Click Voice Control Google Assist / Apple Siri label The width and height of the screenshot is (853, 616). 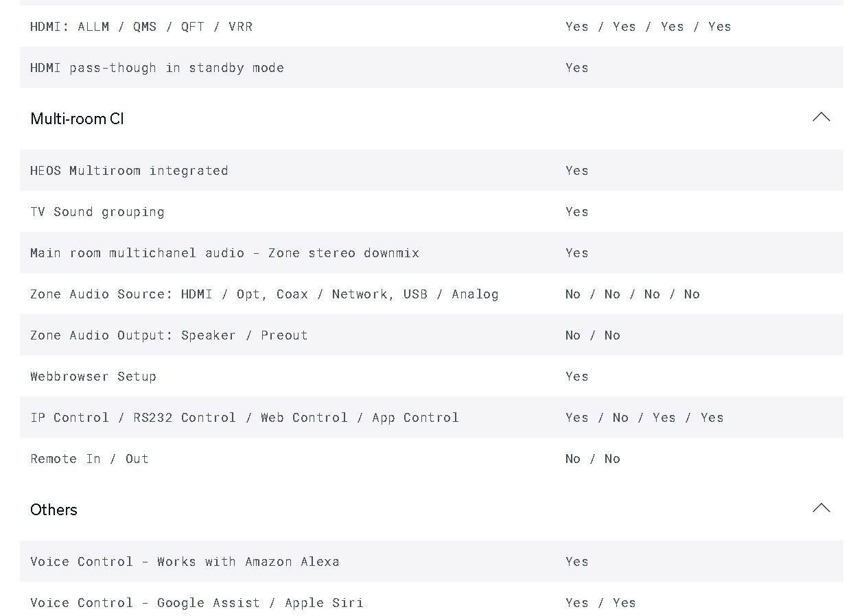click(197, 603)
